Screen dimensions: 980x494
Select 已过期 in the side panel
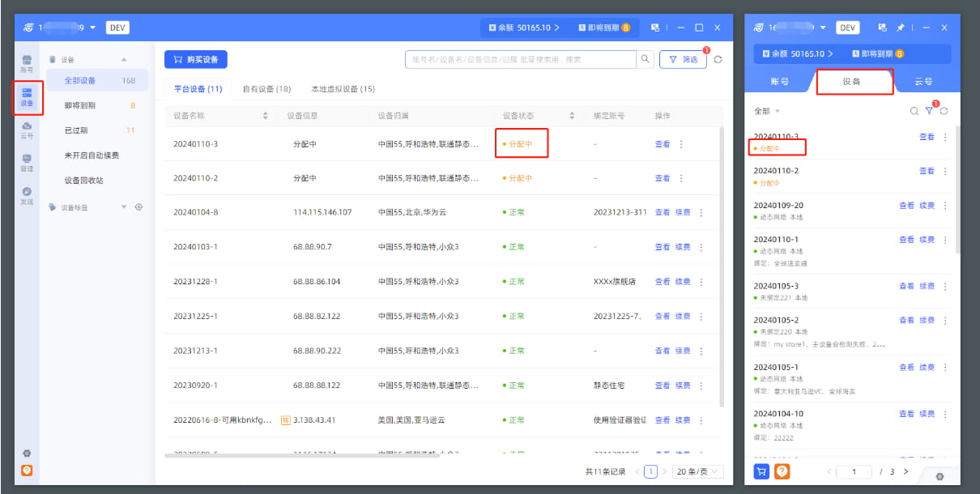(x=97, y=130)
